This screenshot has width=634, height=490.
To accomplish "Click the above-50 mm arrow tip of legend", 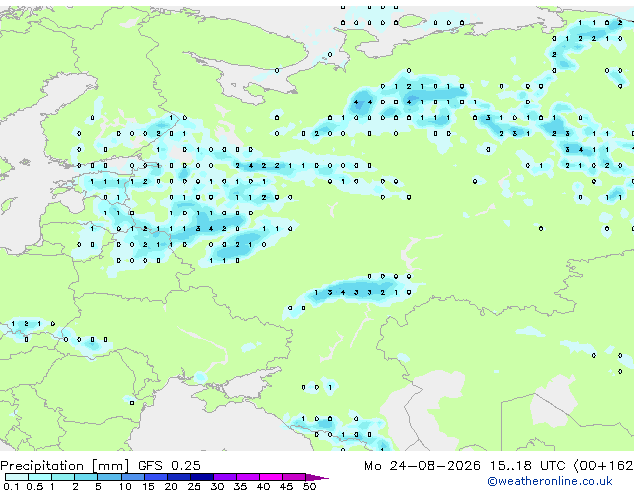I will pos(317,478).
